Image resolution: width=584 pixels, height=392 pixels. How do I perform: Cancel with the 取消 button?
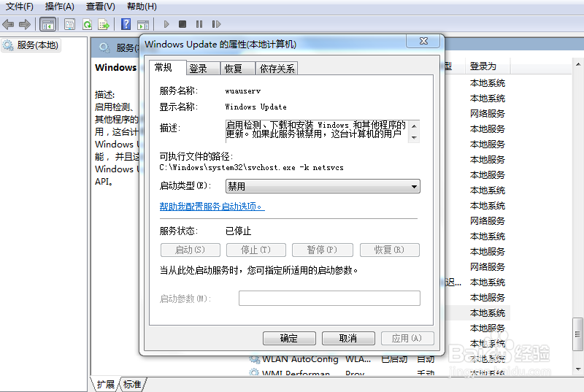pyautogui.click(x=348, y=338)
